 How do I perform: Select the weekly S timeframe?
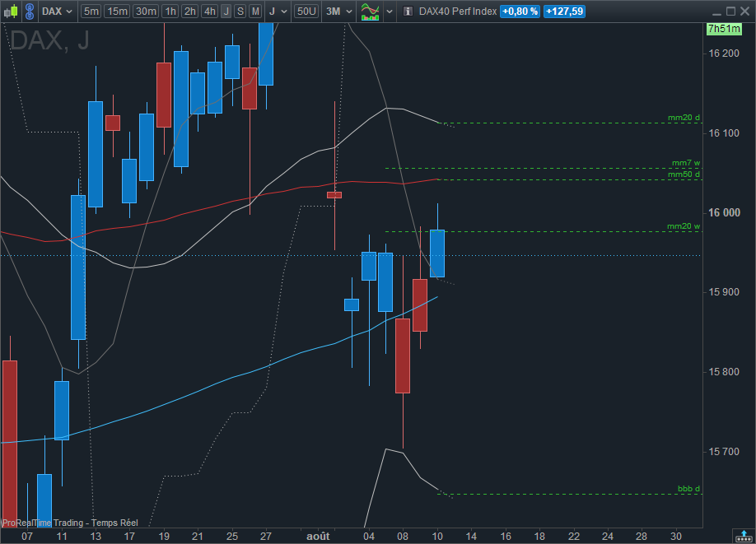[x=240, y=11]
